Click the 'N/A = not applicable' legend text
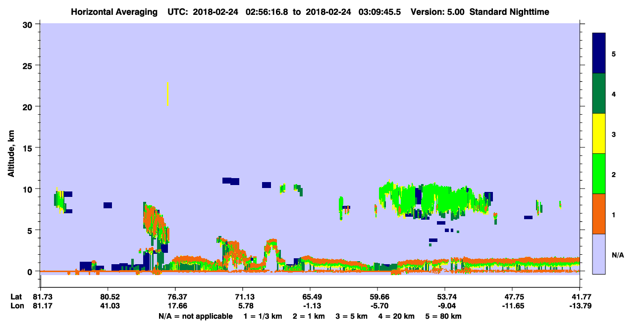644x330 pixels. pyautogui.click(x=195, y=316)
